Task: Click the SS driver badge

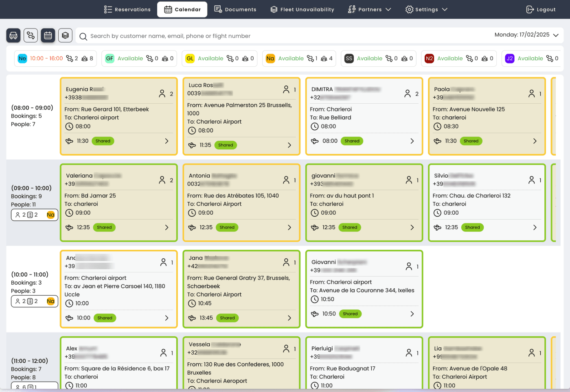Action: [349, 59]
